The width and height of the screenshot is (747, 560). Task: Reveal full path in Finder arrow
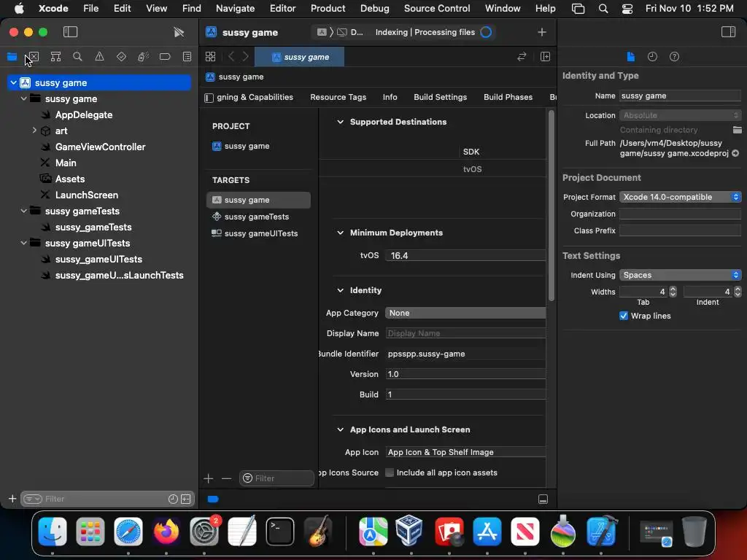click(735, 153)
